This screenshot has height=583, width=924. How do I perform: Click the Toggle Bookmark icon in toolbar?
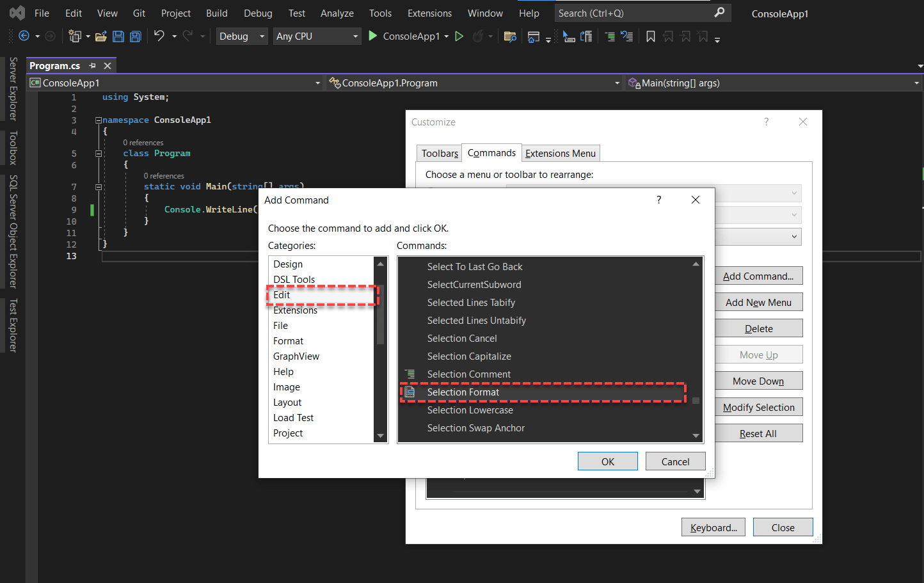coord(651,36)
